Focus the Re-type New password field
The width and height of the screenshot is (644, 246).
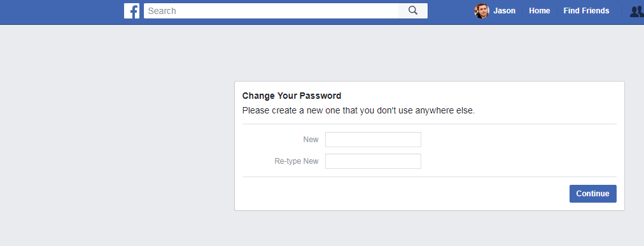373,161
